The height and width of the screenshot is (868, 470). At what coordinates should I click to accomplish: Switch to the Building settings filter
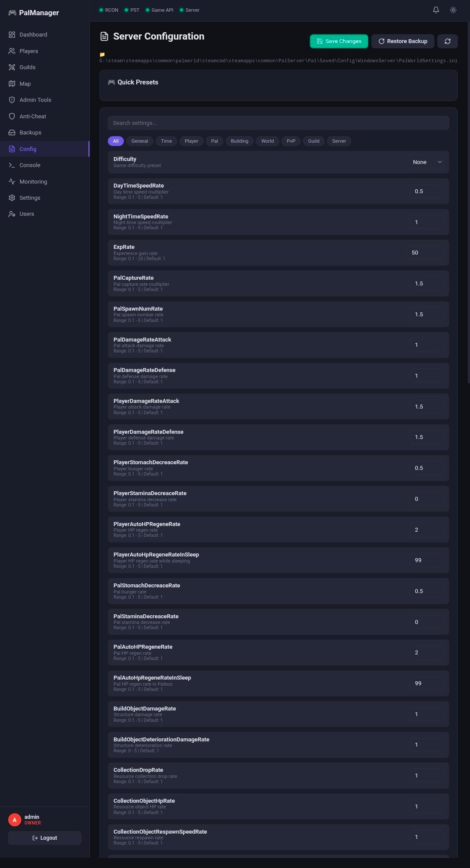(239, 141)
